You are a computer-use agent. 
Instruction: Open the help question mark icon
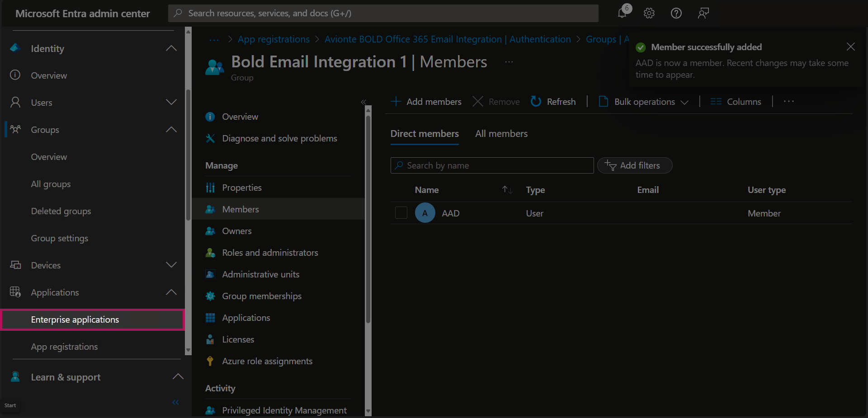[676, 13]
